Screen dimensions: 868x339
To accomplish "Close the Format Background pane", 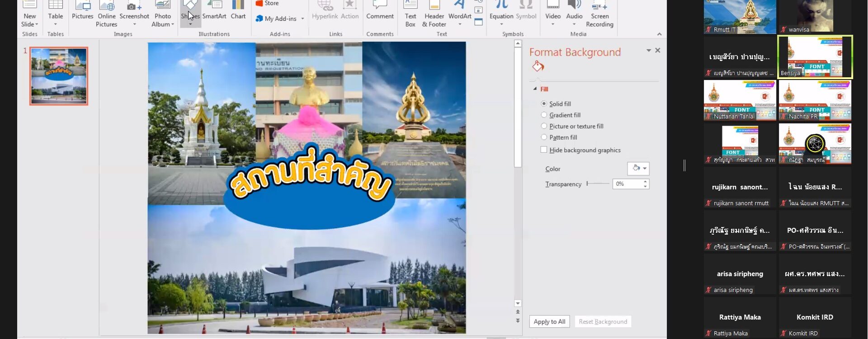I will click(658, 50).
